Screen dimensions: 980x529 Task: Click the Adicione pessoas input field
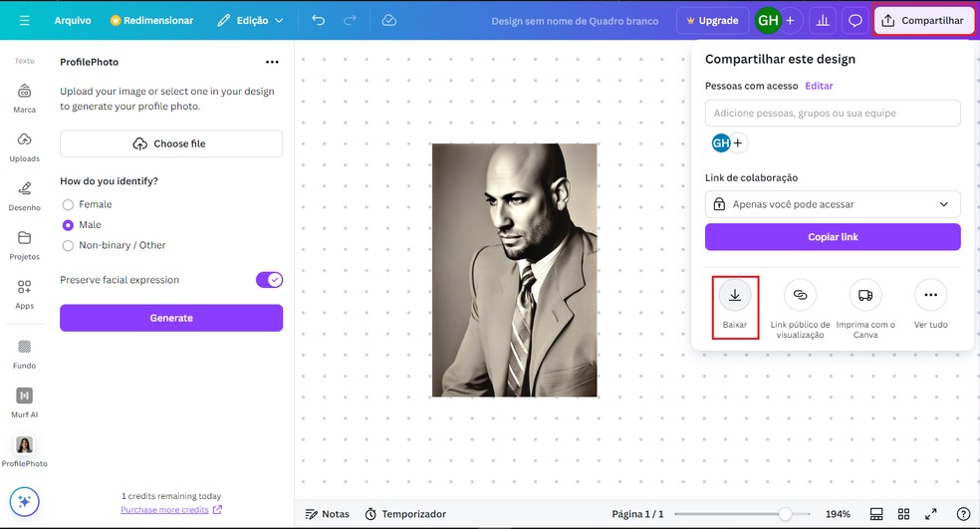click(x=833, y=114)
